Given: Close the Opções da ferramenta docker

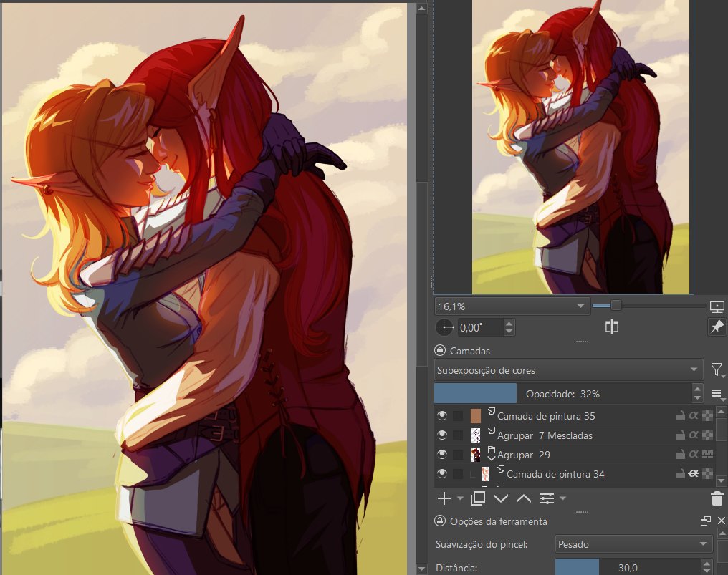Looking at the screenshot, I should click(722, 521).
